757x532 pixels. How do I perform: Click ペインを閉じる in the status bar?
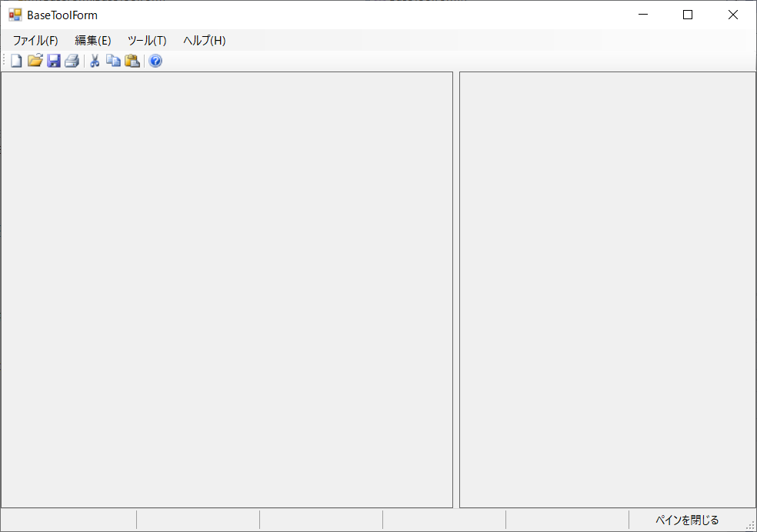[686, 520]
